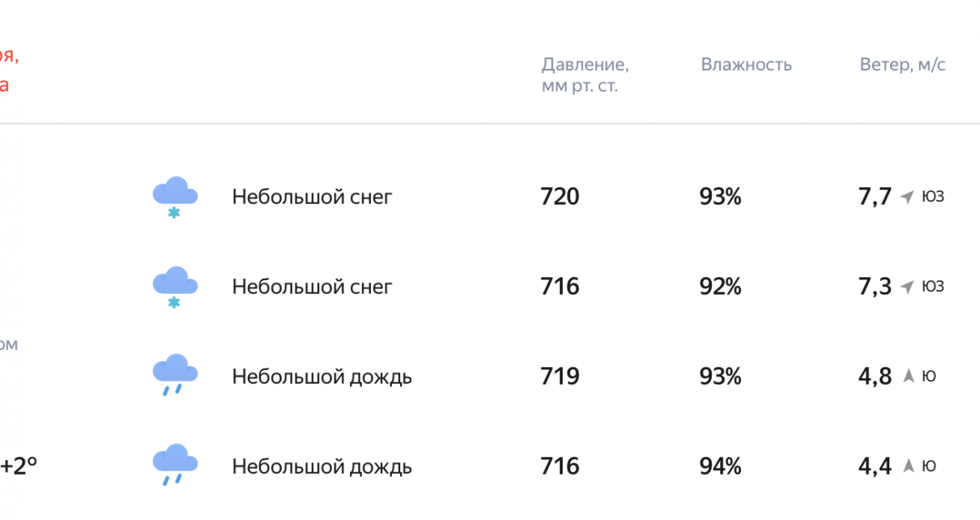980x520 pixels.
Task: Select the wind direction arrow next to 7,3
Action: 905,286
